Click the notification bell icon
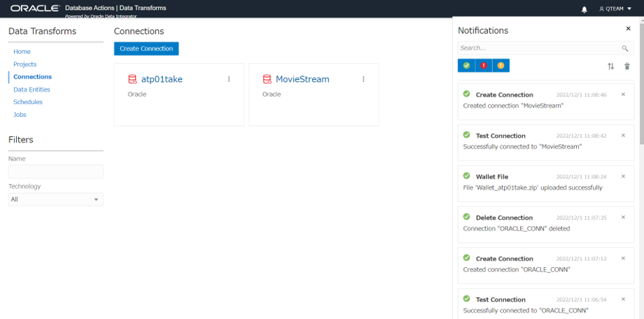This screenshot has height=319, width=644. coord(584,9)
